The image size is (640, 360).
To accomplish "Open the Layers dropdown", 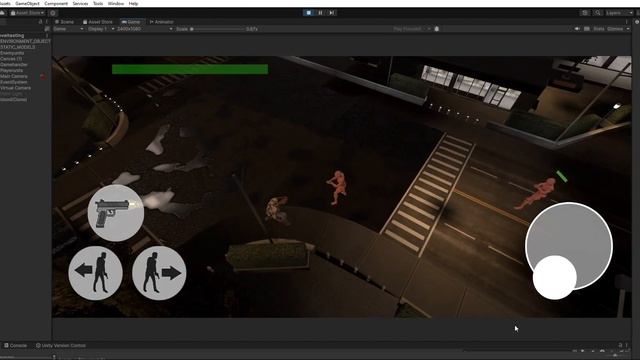I will (x=619, y=13).
